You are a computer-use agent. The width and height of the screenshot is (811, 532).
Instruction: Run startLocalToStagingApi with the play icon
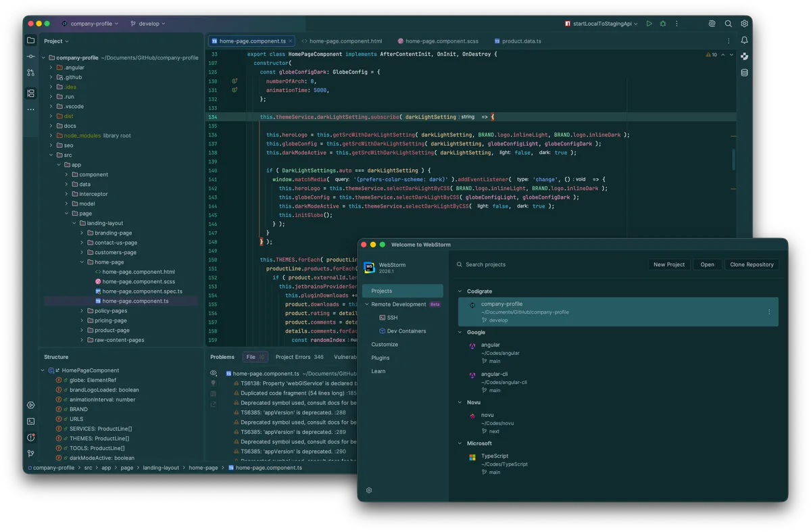(x=649, y=24)
